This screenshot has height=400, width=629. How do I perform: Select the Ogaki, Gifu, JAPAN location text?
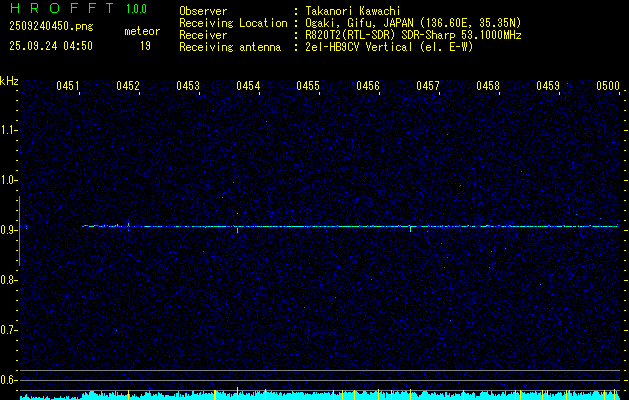coord(414,23)
